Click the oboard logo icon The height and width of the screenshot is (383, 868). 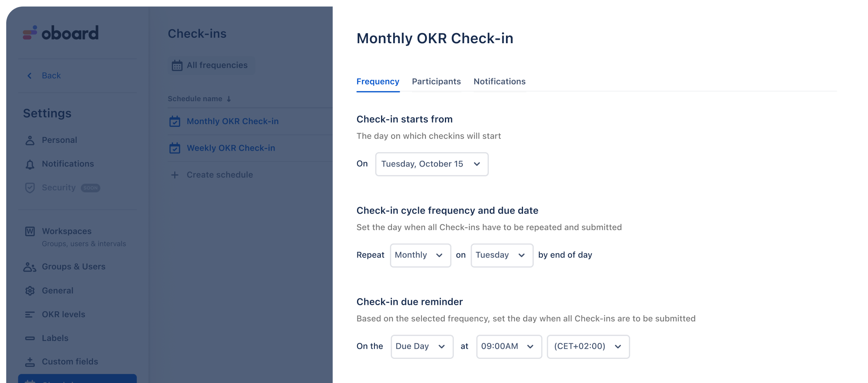[x=30, y=33]
